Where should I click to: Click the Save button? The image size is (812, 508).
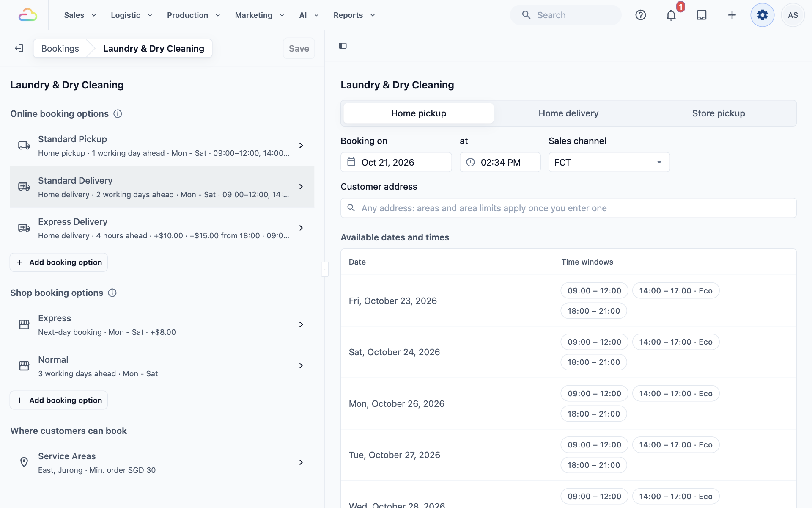[299, 48]
